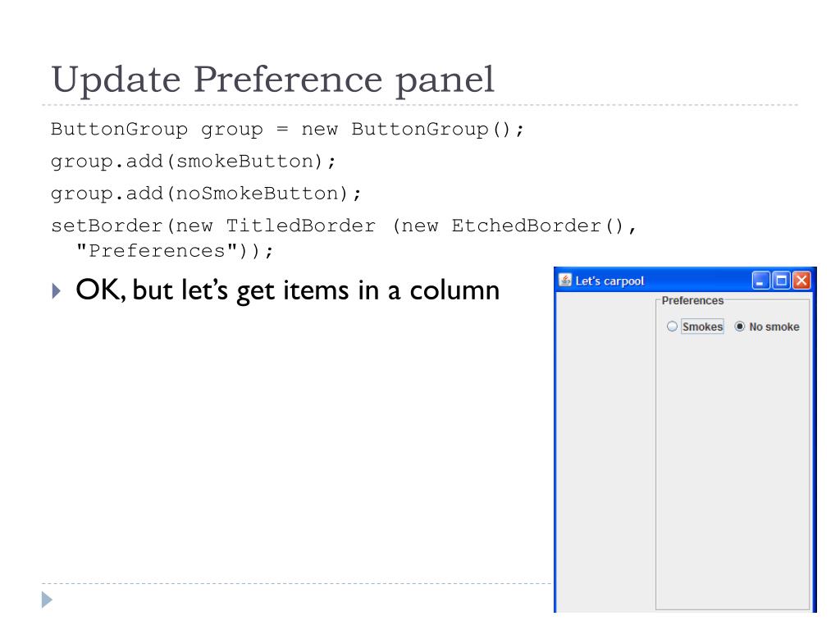This screenshot has width=840, height=630.
Task: Click the No smoke label text
Action: [774, 326]
